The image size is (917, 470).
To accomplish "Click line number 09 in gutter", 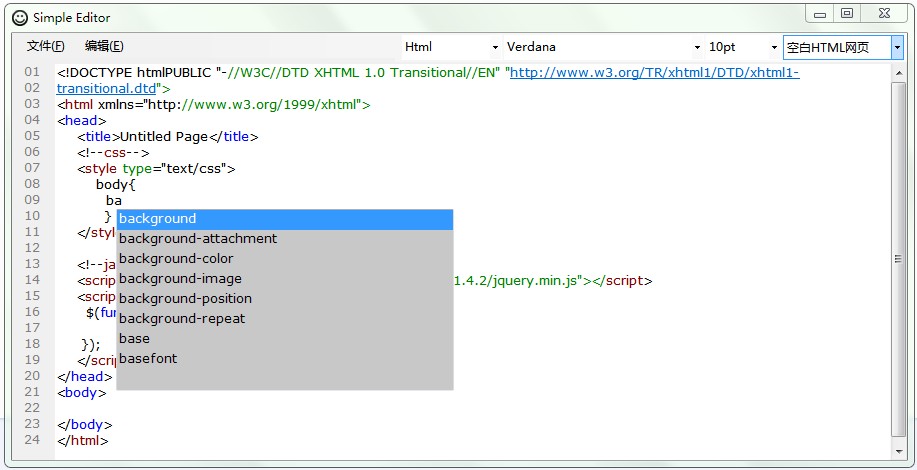I will pyautogui.click(x=32, y=200).
